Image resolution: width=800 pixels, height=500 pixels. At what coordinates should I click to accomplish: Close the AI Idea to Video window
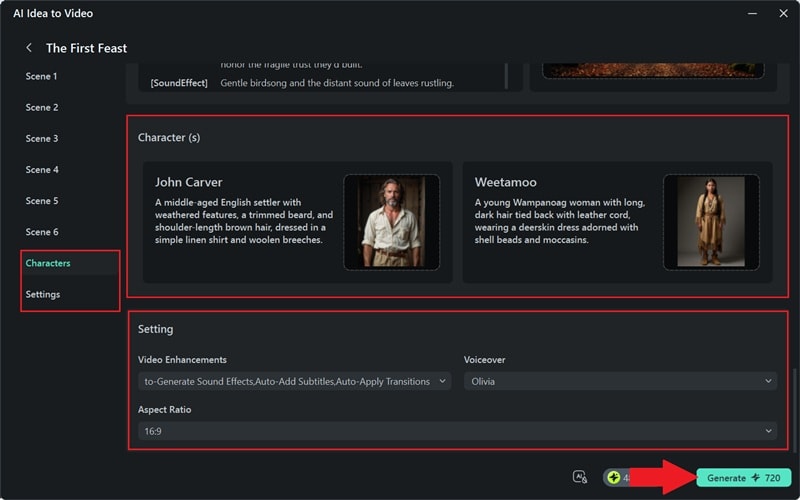coord(784,13)
